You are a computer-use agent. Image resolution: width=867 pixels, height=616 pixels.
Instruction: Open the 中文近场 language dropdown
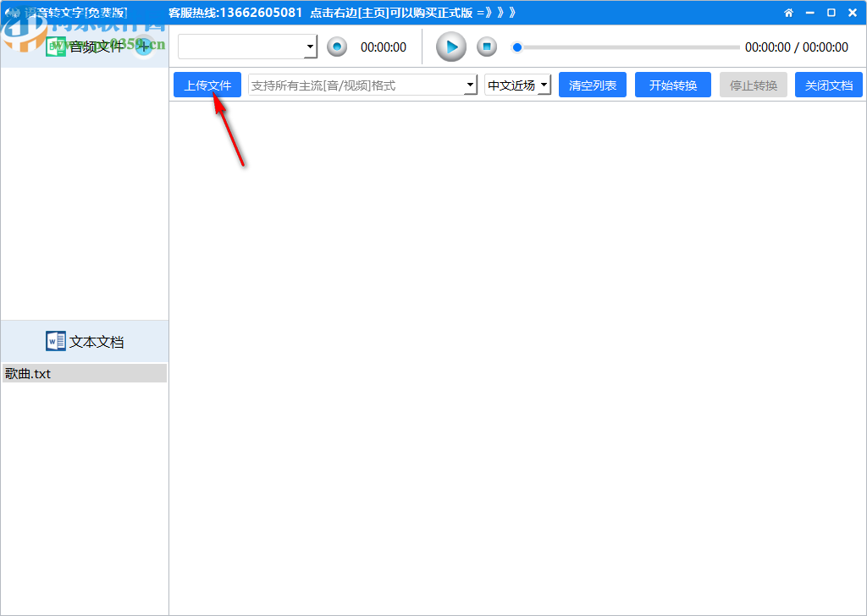517,85
